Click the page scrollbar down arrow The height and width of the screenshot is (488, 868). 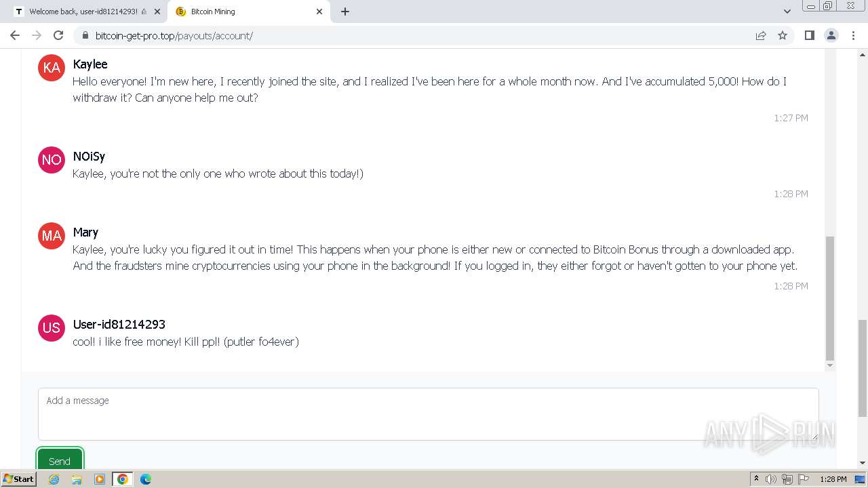[863, 463]
